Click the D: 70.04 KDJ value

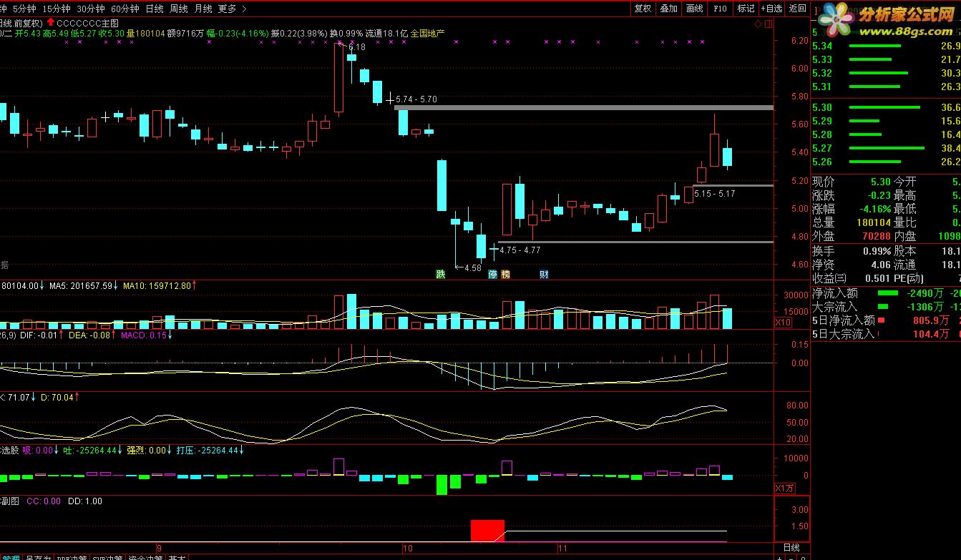pyautogui.click(x=60, y=396)
